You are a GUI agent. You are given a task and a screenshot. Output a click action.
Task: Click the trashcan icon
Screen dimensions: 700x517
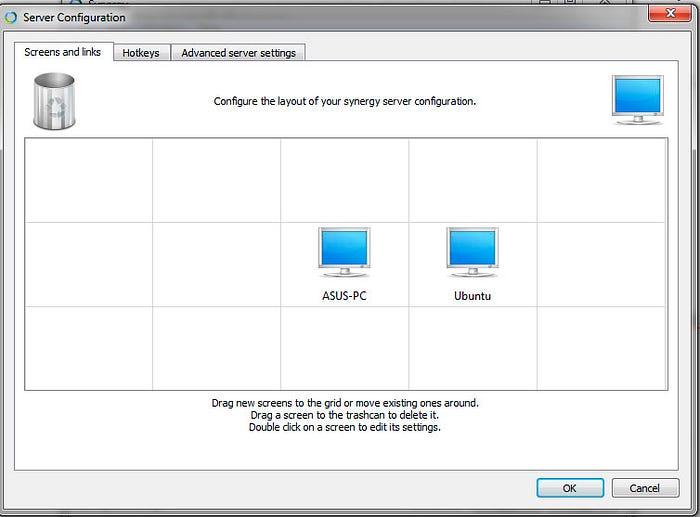[54, 101]
